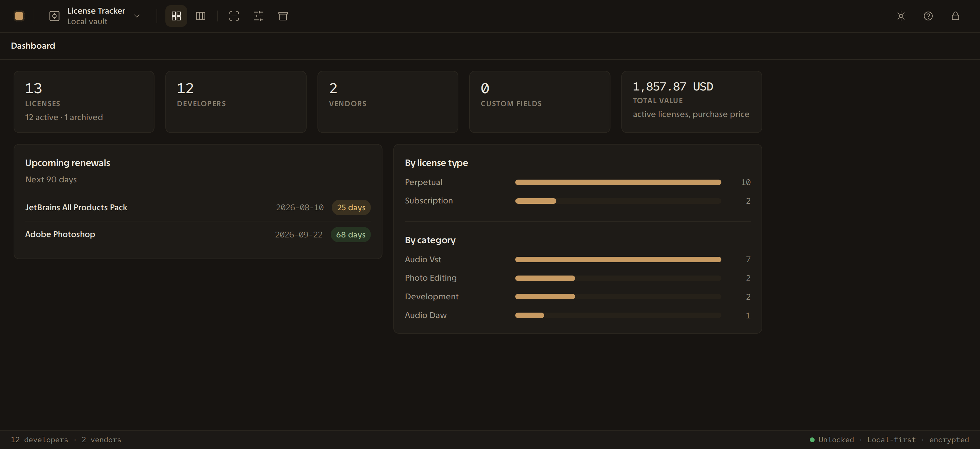Click '12 active · 1 archived' text
The height and width of the screenshot is (449, 980).
click(x=64, y=117)
